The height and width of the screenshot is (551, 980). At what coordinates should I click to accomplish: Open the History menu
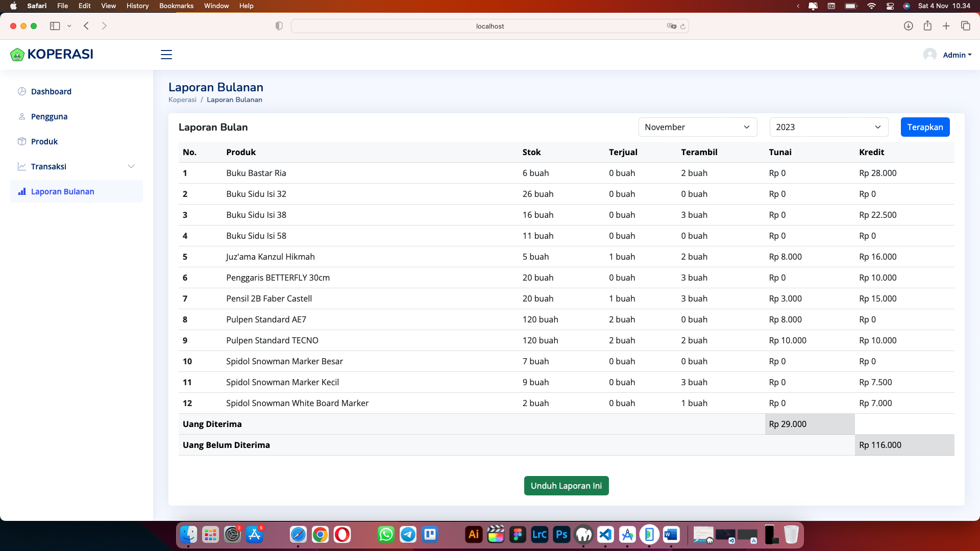(x=137, y=6)
